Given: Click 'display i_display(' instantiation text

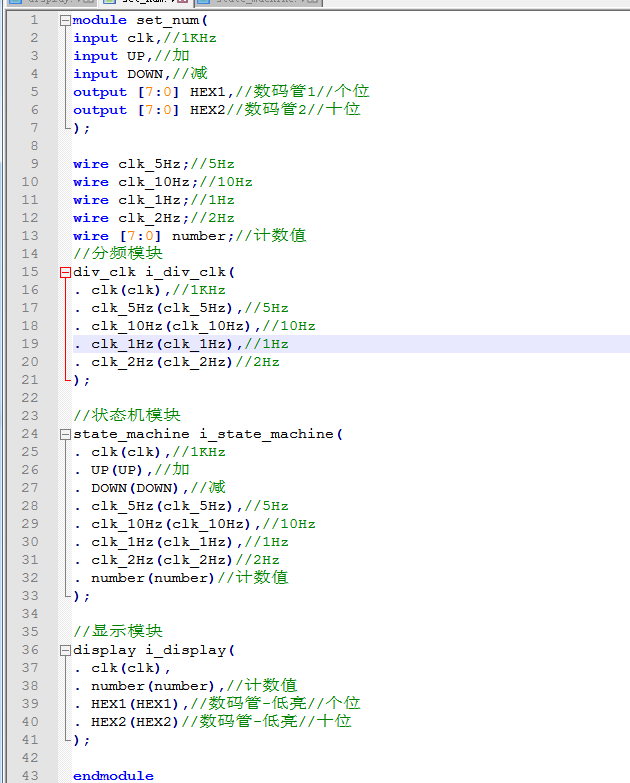Looking at the screenshot, I should pyautogui.click(x=154, y=650).
